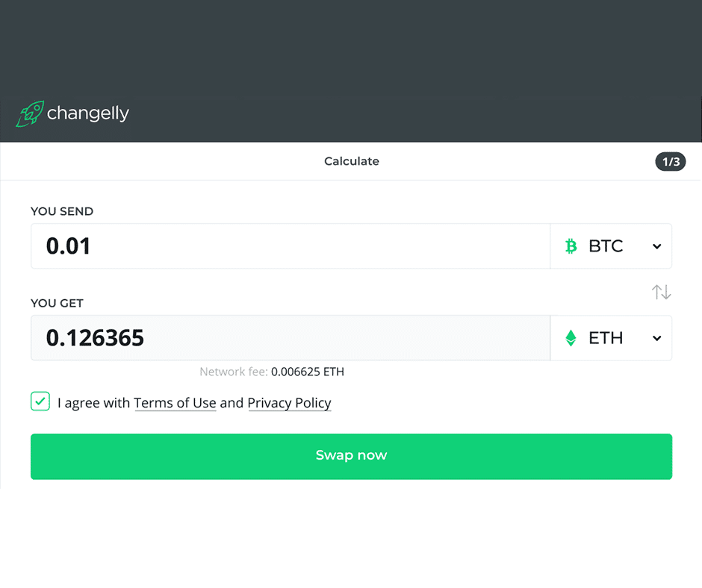Swap currencies with the up-down arrows icon
This screenshot has width=702, height=588.
click(661, 293)
